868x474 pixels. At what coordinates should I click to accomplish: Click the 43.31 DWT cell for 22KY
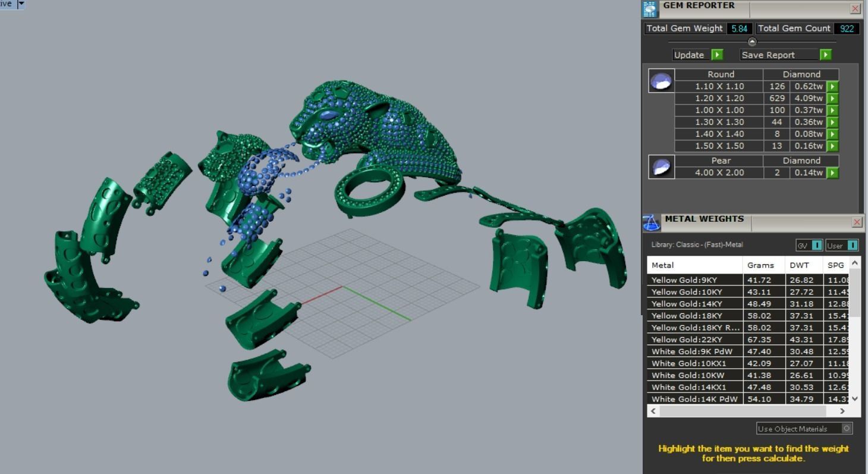tap(804, 339)
